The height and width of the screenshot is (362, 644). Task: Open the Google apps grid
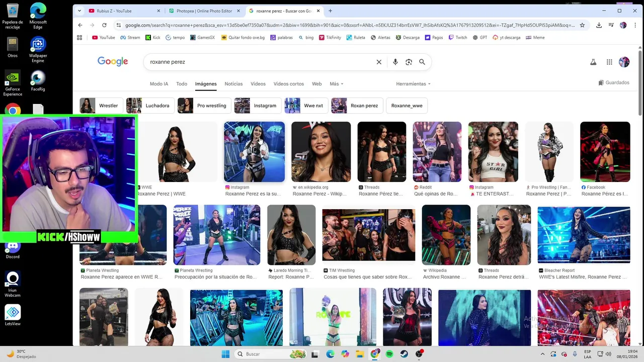[609, 62]
